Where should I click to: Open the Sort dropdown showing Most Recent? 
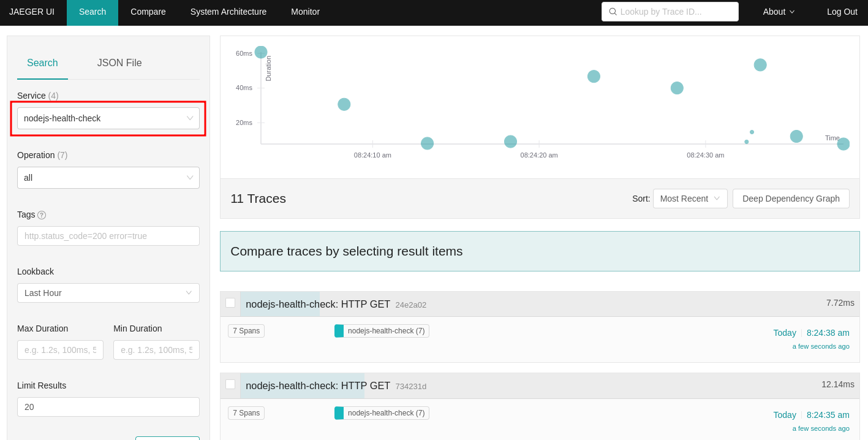(690, 199)
